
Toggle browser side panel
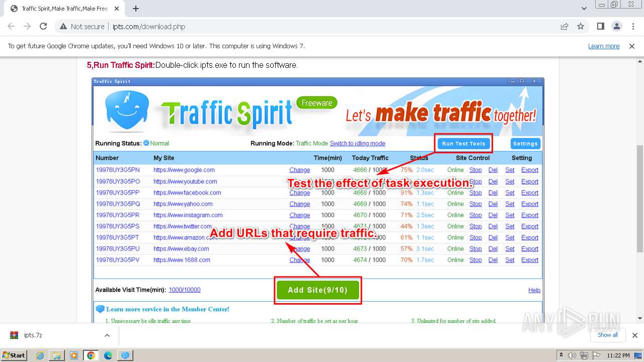(x=601, y=27)
